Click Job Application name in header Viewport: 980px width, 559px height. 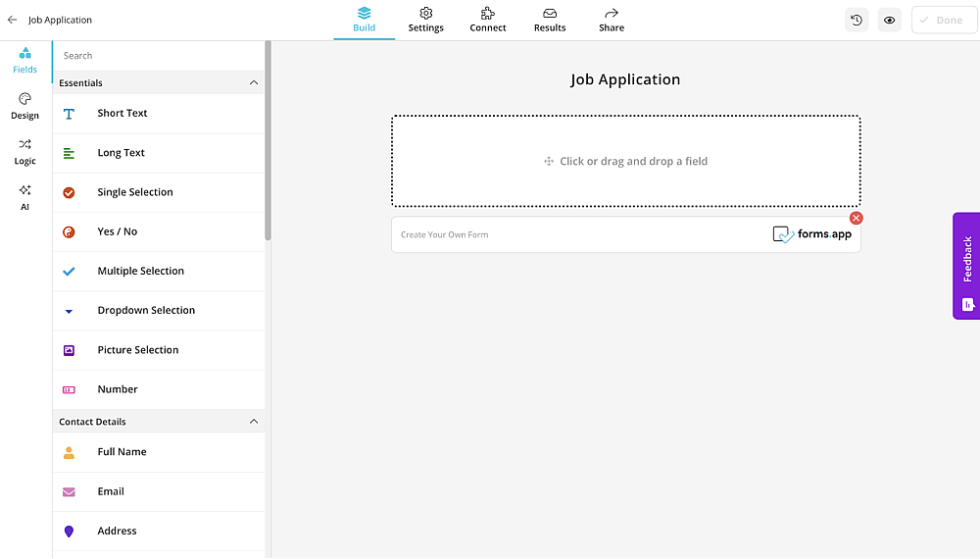coord(60,20)
